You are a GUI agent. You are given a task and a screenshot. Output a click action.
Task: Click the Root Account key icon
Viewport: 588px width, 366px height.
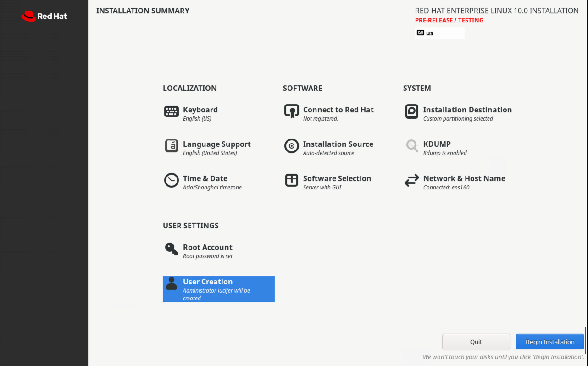[172, 249]
